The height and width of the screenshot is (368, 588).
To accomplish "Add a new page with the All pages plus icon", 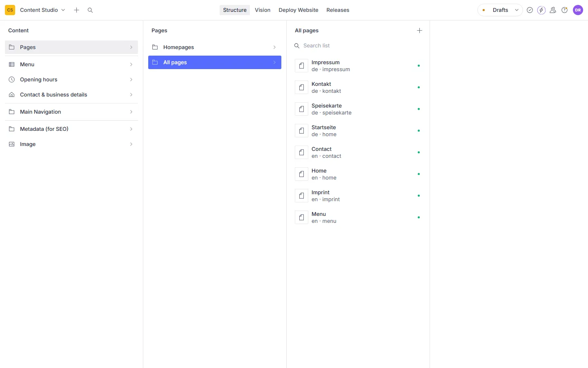I will tap(419, 30).
